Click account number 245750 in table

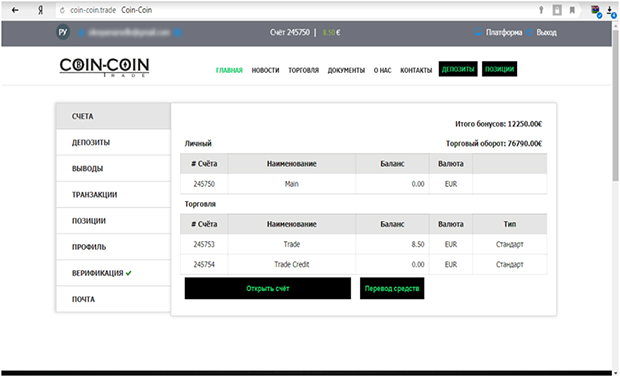(x=204, y=184)
